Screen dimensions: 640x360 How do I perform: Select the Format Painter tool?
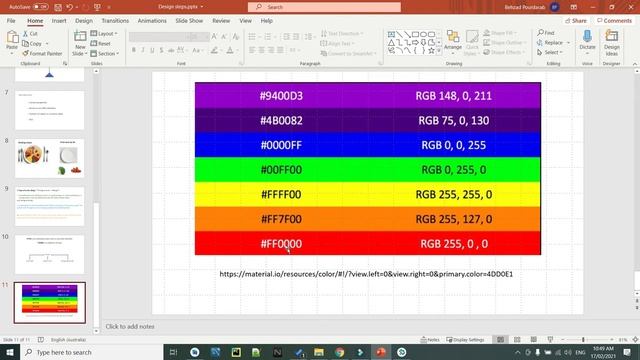[42, 53]
